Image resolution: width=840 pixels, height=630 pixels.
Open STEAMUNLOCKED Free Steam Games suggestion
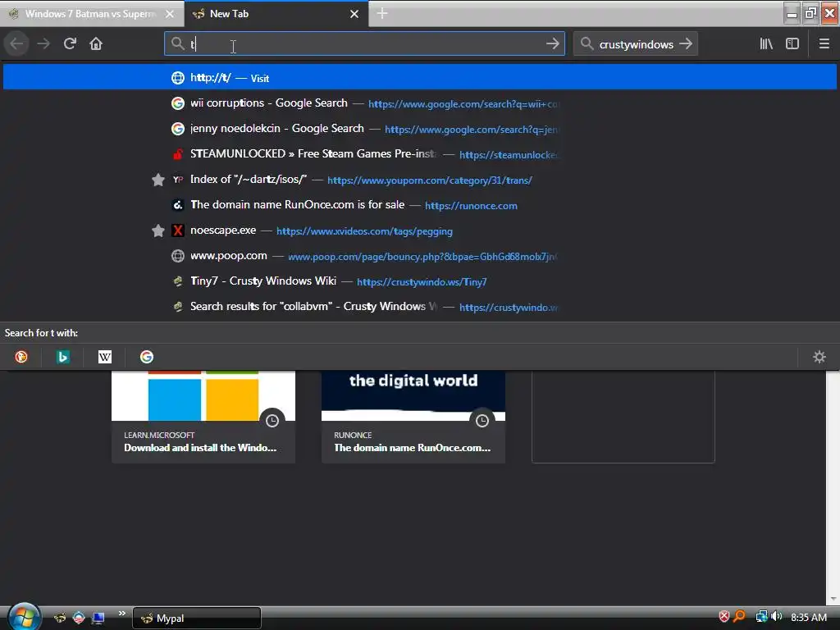(420, 153)
